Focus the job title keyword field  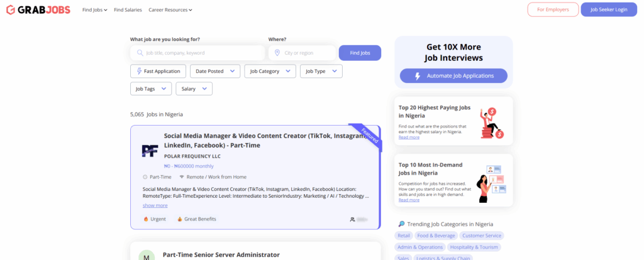coord(197,53)
